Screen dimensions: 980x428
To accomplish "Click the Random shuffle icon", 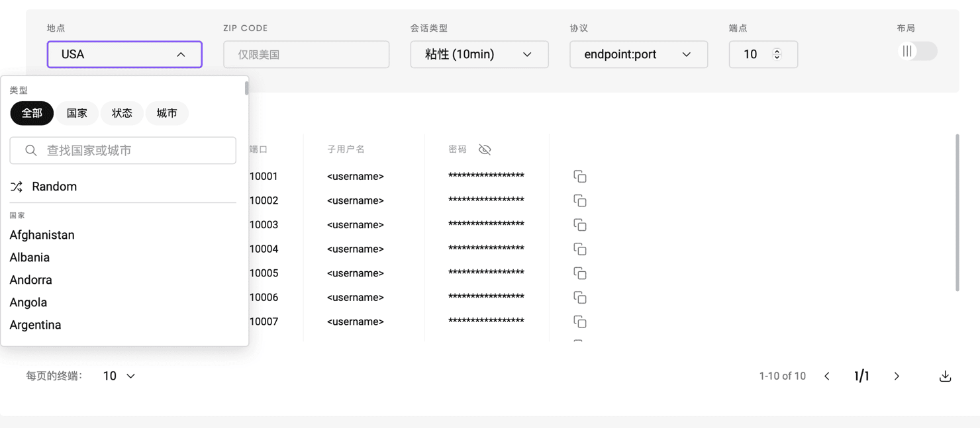I will pyautogui.click(x=17, y=187).
